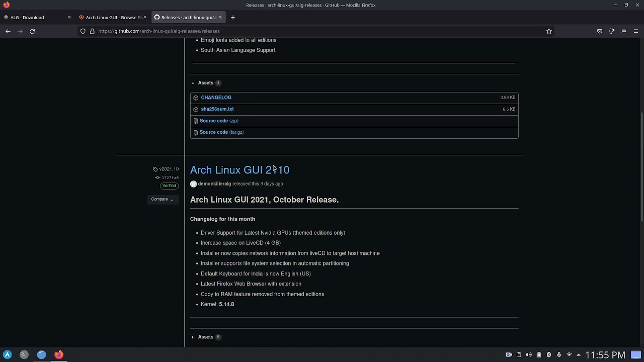Click the file-zip icon beside Source code (zip)
Viewport: 644px width, 362px height.
[196, 121]
